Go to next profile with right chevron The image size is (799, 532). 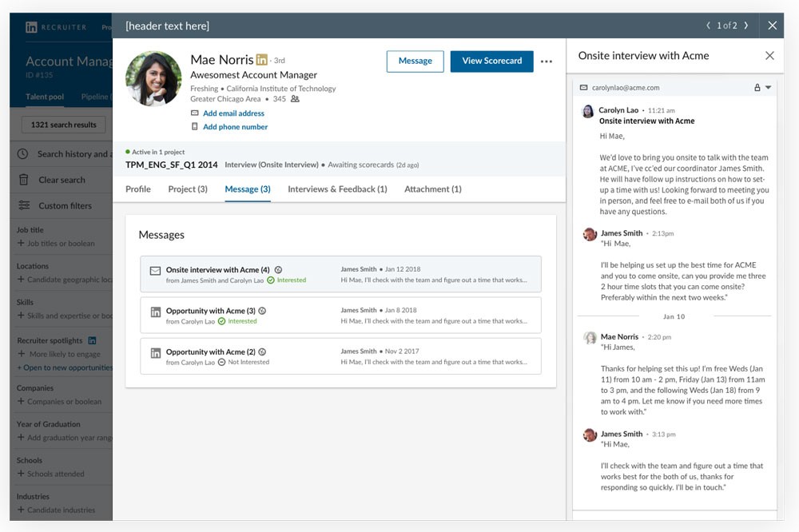pyautogui.click(x=746, y=26)
